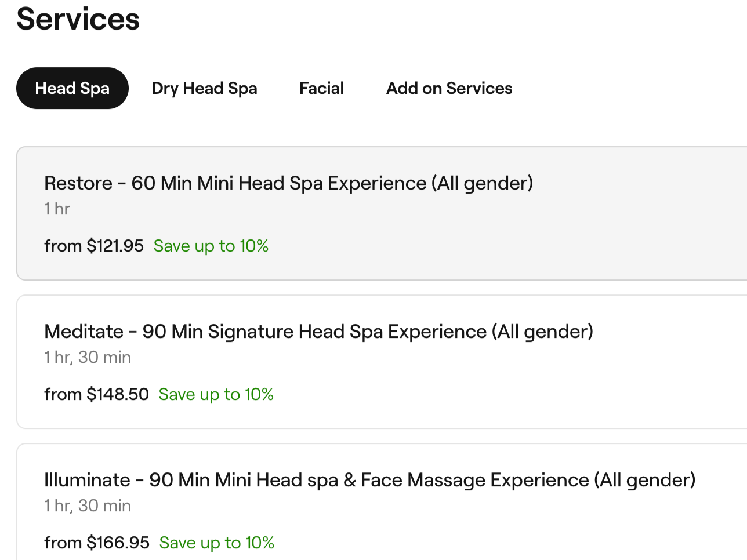Screen dimensions: 747x560
Task: Click the from $148.50 price
Action: (96, 394)
